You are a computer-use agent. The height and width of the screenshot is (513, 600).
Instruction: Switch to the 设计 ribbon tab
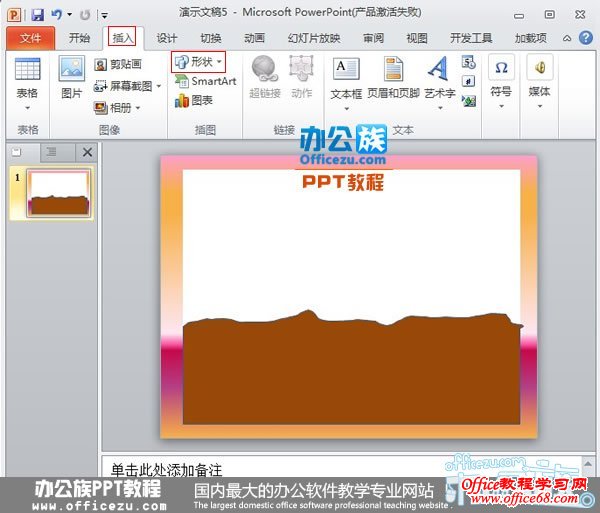[167, 38]
